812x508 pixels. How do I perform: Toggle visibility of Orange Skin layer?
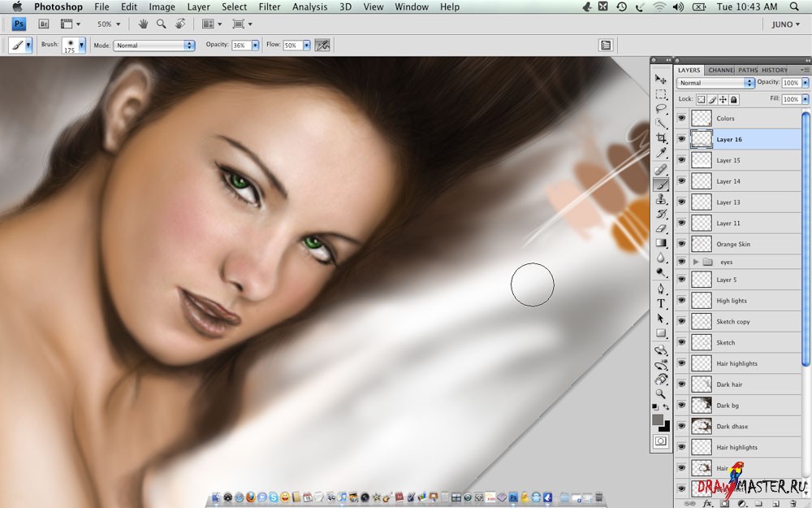681,244
